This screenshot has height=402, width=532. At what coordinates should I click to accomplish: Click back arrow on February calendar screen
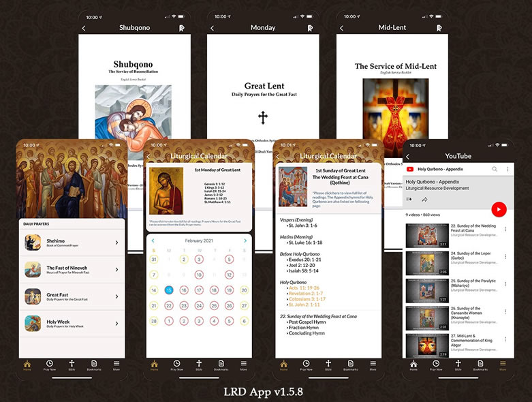tap(148, 157)
